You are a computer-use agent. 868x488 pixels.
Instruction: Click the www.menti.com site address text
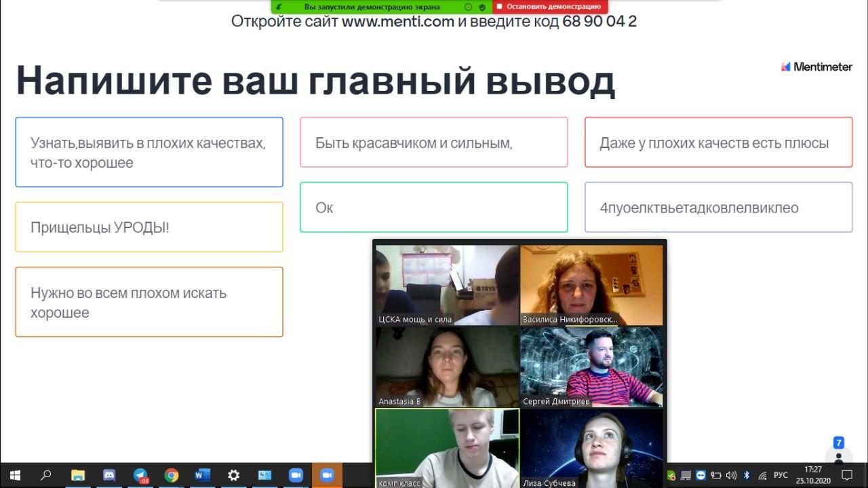(397, 21)
